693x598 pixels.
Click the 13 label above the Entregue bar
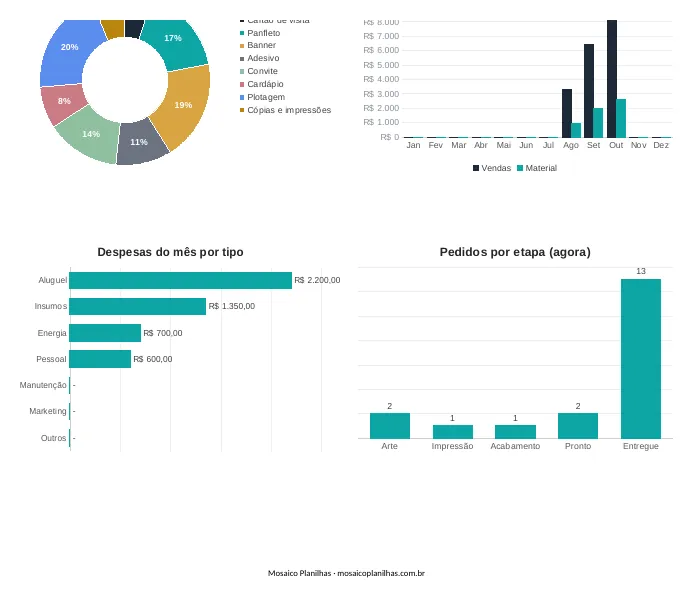641,271
